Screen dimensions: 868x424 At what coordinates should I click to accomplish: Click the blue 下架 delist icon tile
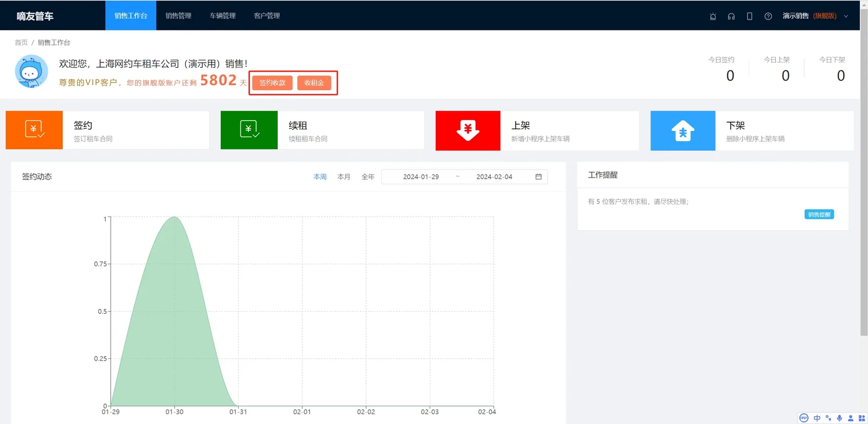tap(683, 131)
